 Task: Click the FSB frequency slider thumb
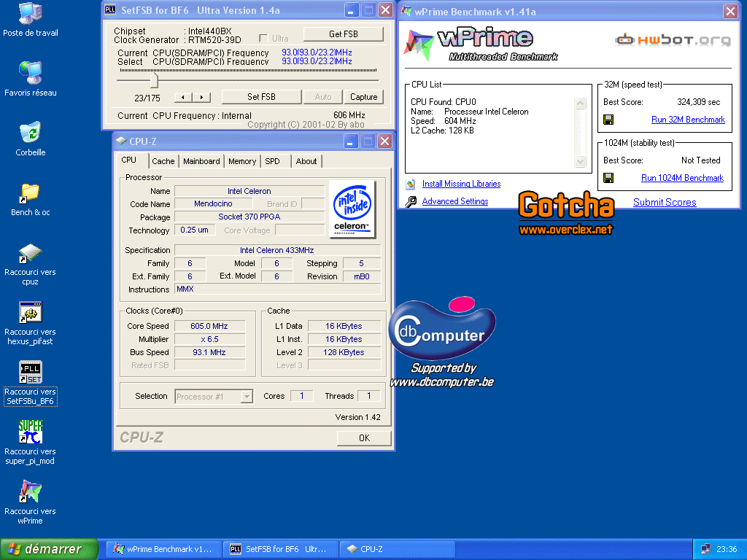(x=154, y=80)
